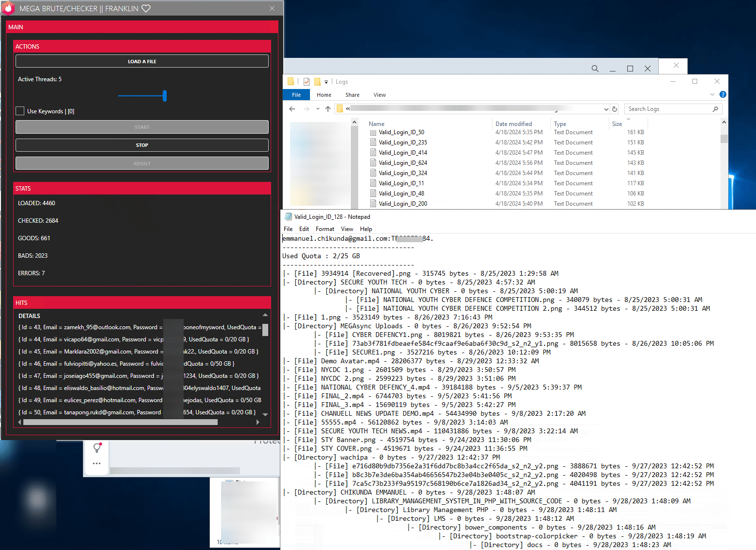Click the heart icon beside FRANKLIN
Screen dimensions: 756x550
point(146,8)
